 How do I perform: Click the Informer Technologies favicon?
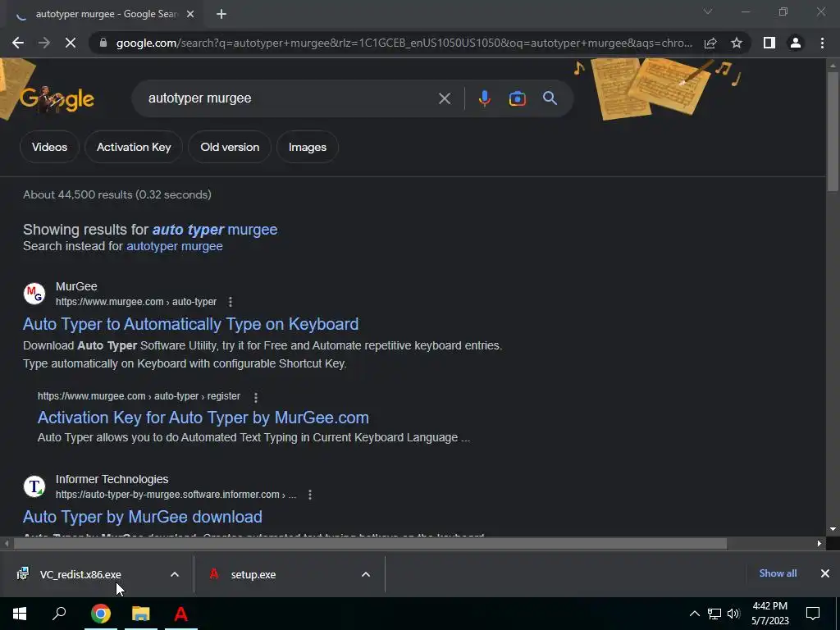pos(34,486)
